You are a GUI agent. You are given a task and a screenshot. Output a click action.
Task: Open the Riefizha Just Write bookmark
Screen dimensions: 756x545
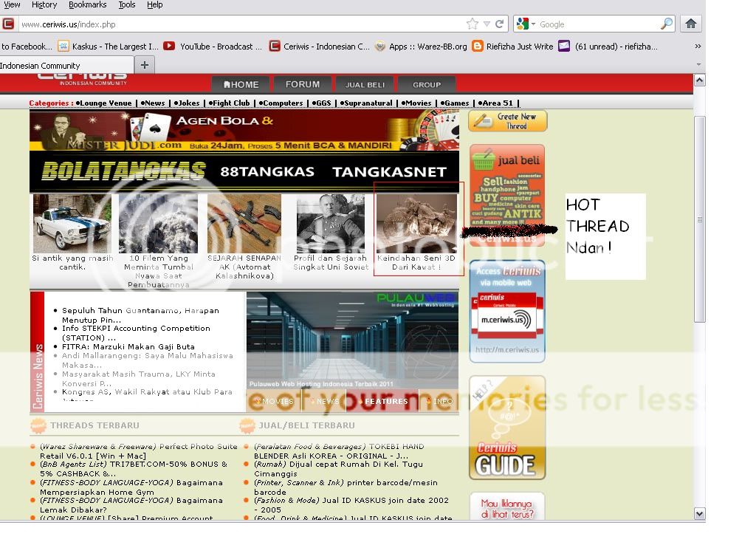click(512, 47)
